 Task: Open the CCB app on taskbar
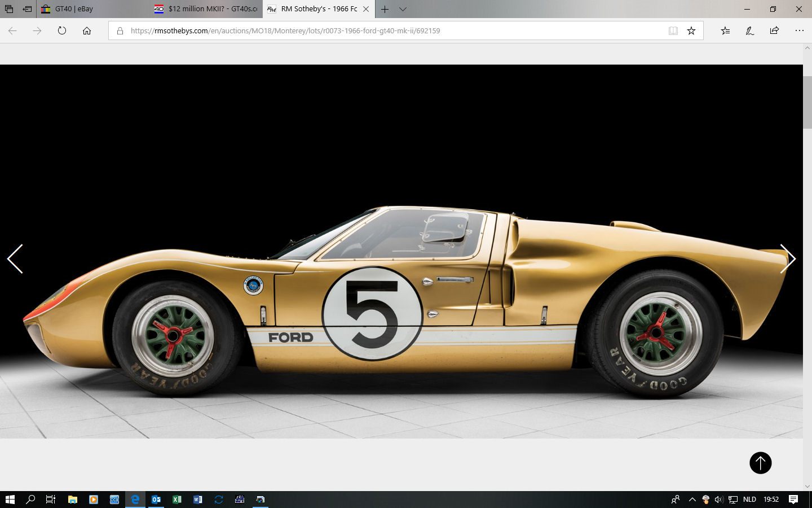[x=114, y=499]
